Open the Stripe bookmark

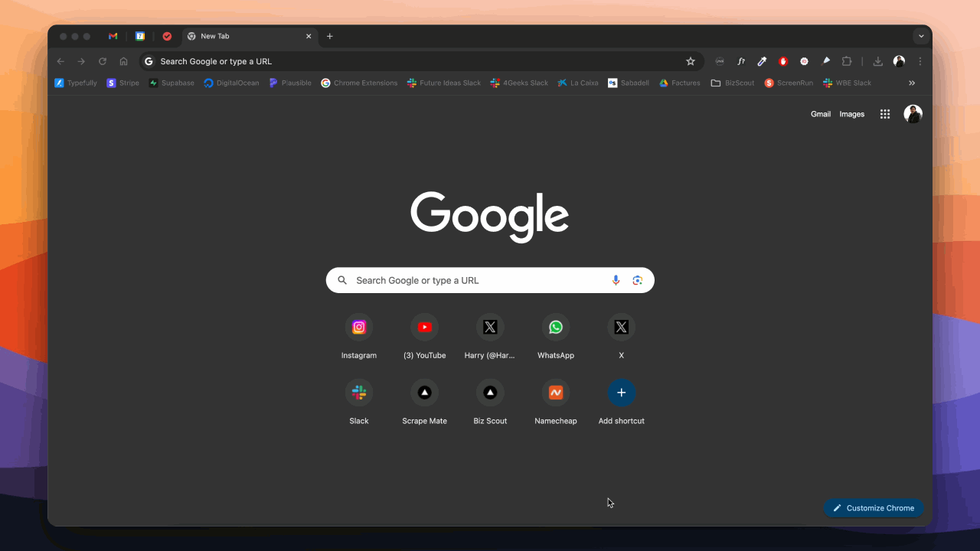click(x=123, y=83)
